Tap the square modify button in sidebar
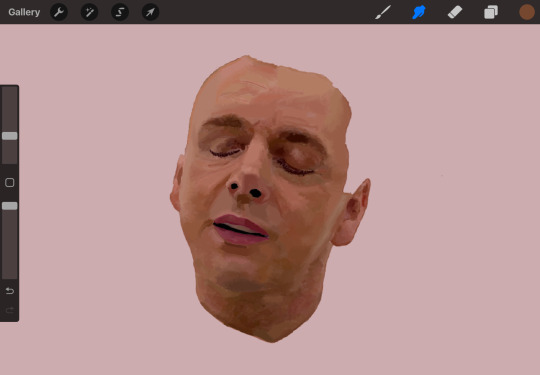 (10, 183)
